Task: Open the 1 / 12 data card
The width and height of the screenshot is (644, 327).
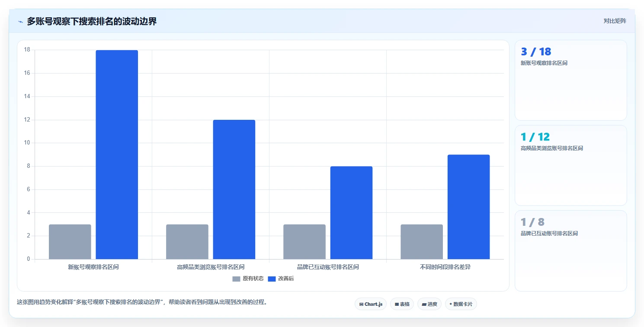Action: (x=570, y=165)
